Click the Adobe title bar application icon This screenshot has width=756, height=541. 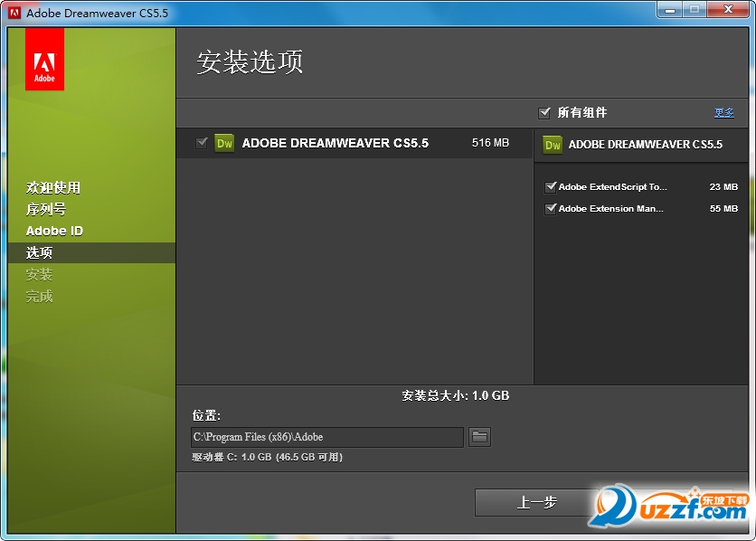click(x=14, y=13)
